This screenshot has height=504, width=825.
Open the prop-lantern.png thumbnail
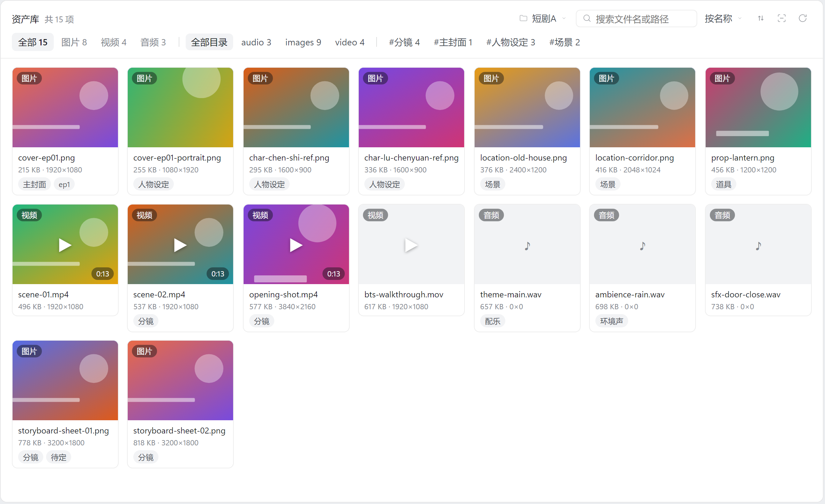pyautogui.click(x=758, y=108)
